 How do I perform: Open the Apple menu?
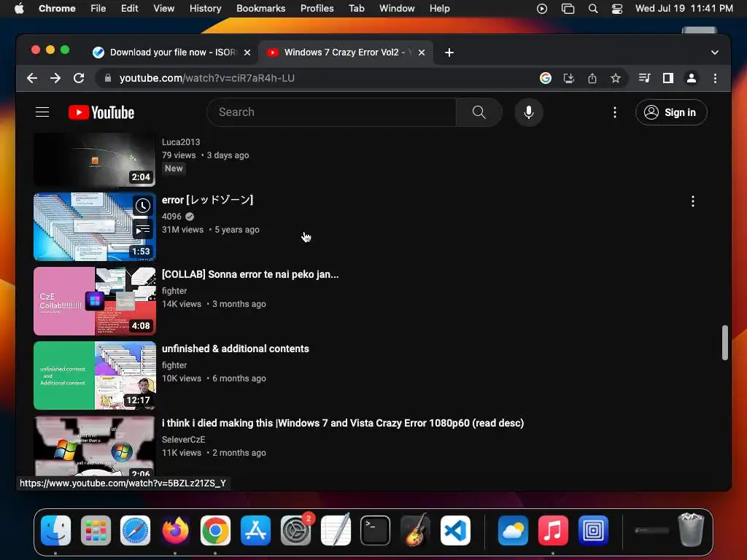[19, 9]
